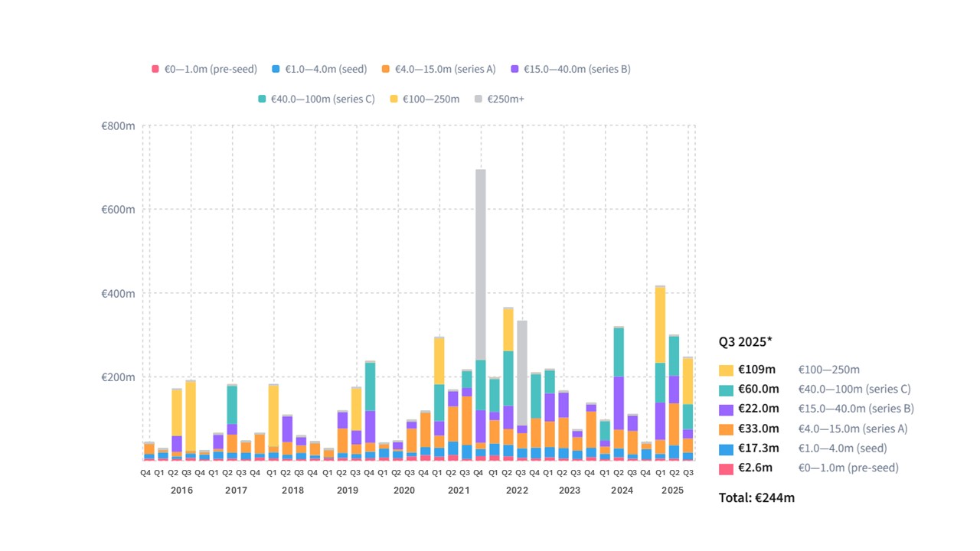Click the pink €2.6m swatch in side panel
This screenshot has width=980, height=551.
[726, 468]
